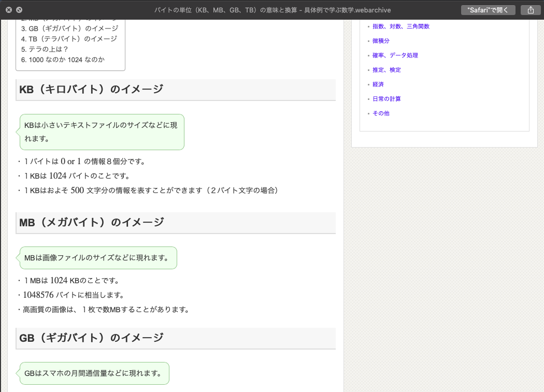The width and height of the screenshot is (544, 392).
Task: Click the "KB（キロバイト）のイメージ" heading
Action: pyautogui.click(x=91, y=90)
